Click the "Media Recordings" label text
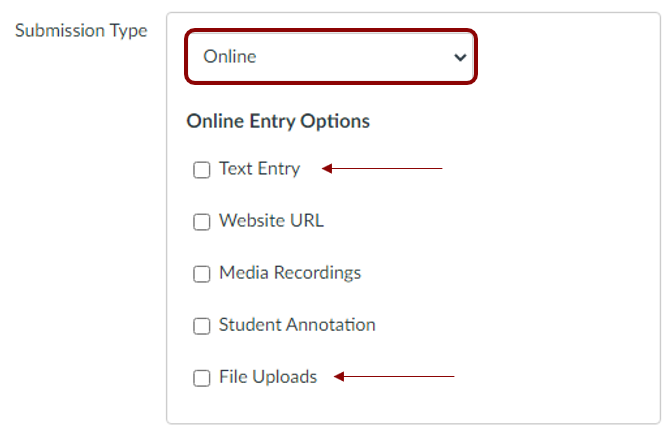The width and height of the screenshot is (671, 432). pos(290,273)
